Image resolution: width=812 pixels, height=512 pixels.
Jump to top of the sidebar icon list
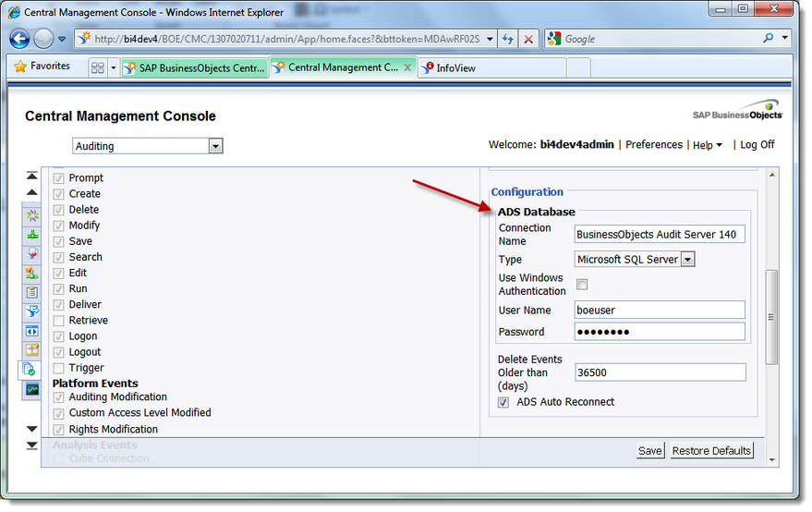tap(32, 176)
